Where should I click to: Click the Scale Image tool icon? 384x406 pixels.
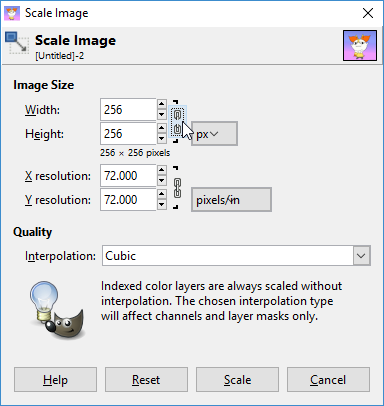tap(17, 43)
